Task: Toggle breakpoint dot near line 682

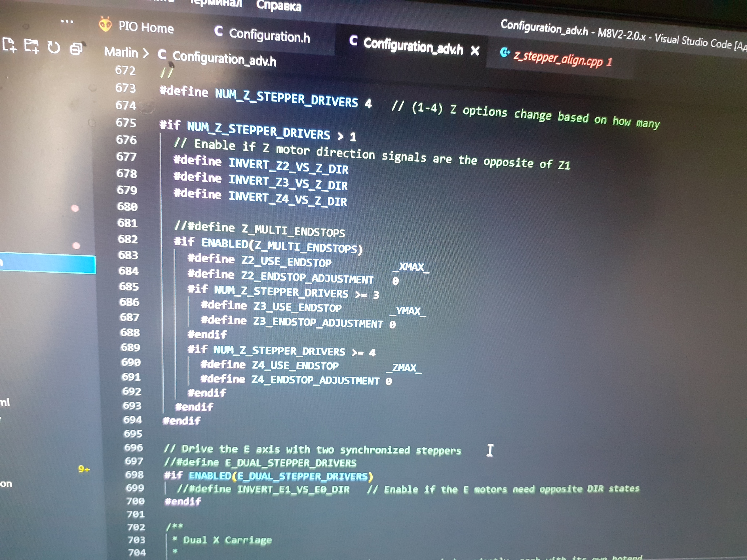Action: (76, 246)
